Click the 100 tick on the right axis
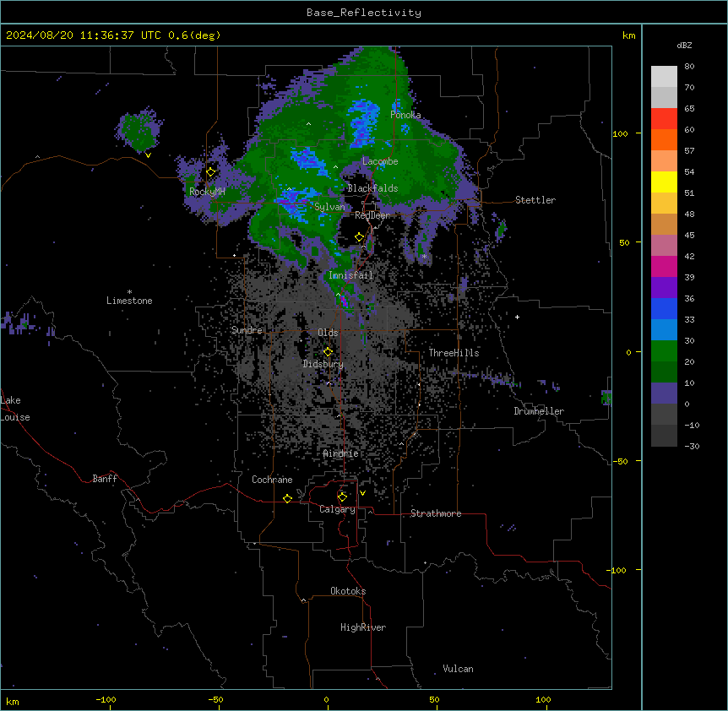This screenshot has width=728, height=711. 620,133
